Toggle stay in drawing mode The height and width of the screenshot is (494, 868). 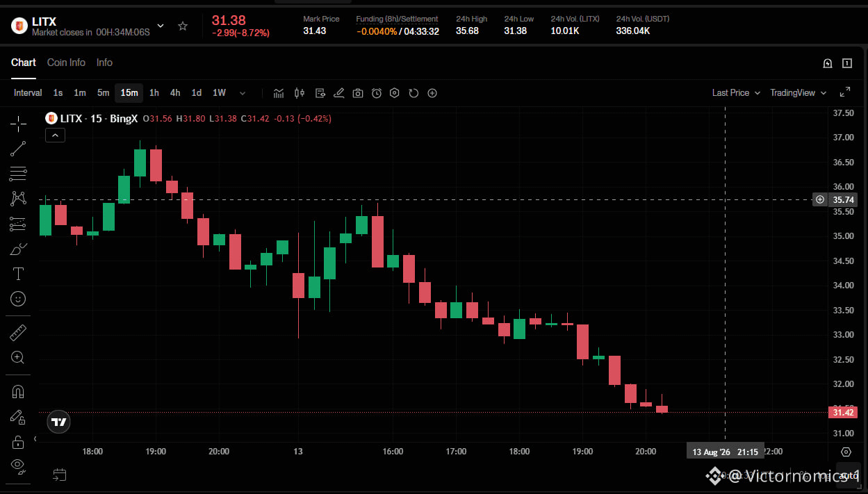pyautogui.click(x=18, y=417)
